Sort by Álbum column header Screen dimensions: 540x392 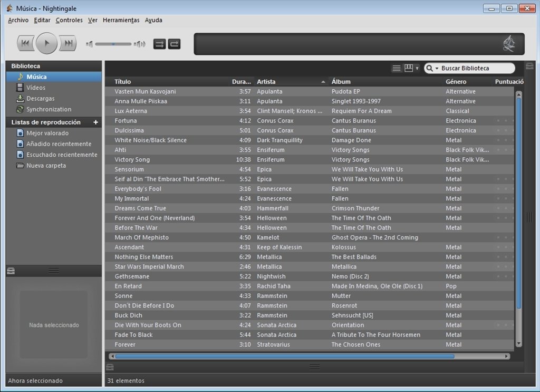pos(385,82)
